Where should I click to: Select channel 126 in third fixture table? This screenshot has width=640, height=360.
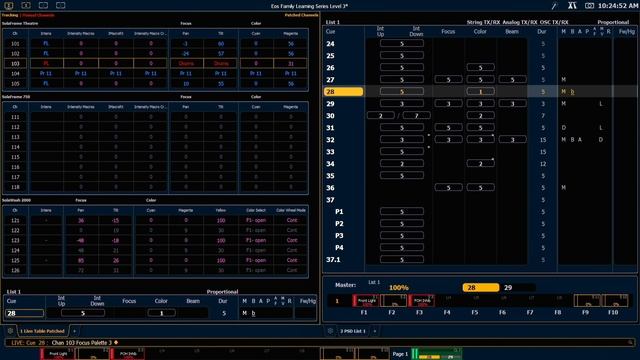(15, 270)
